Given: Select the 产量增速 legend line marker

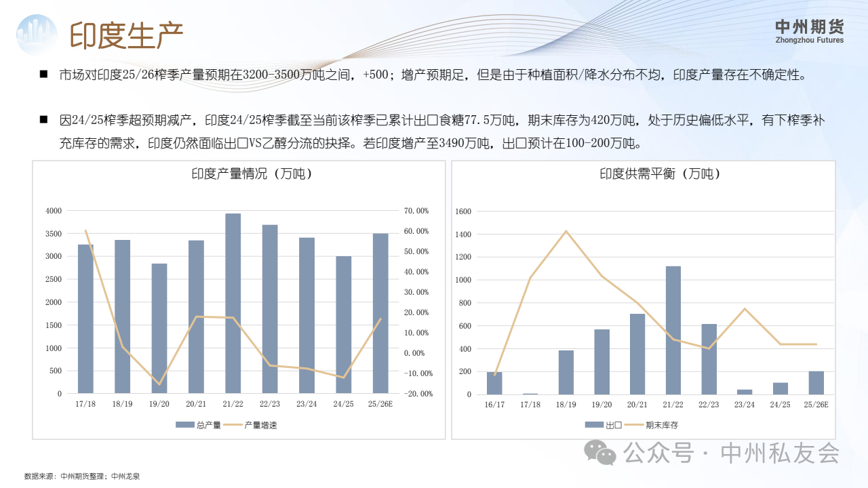Looking at the screenshot, I should [233, 425].
